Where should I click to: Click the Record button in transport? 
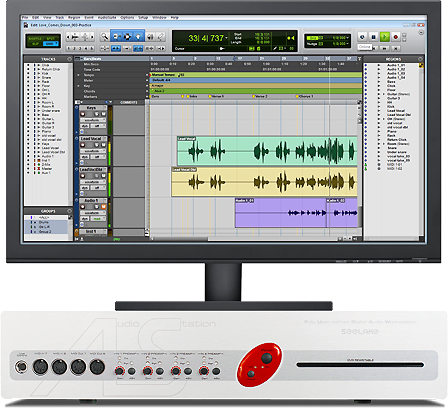[396, 37]
